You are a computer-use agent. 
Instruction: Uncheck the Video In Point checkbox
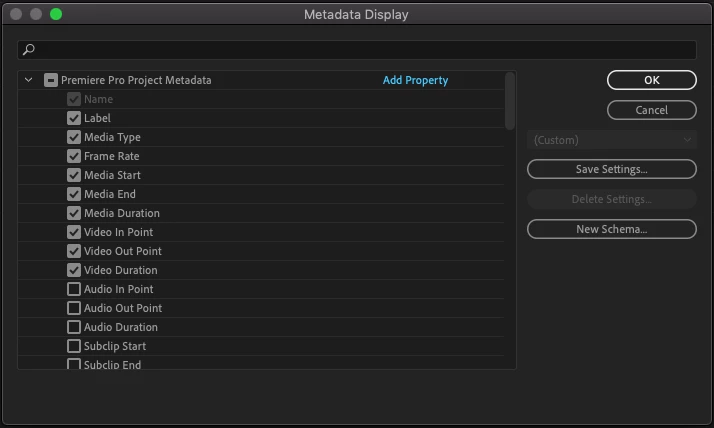tap(74, 232)
